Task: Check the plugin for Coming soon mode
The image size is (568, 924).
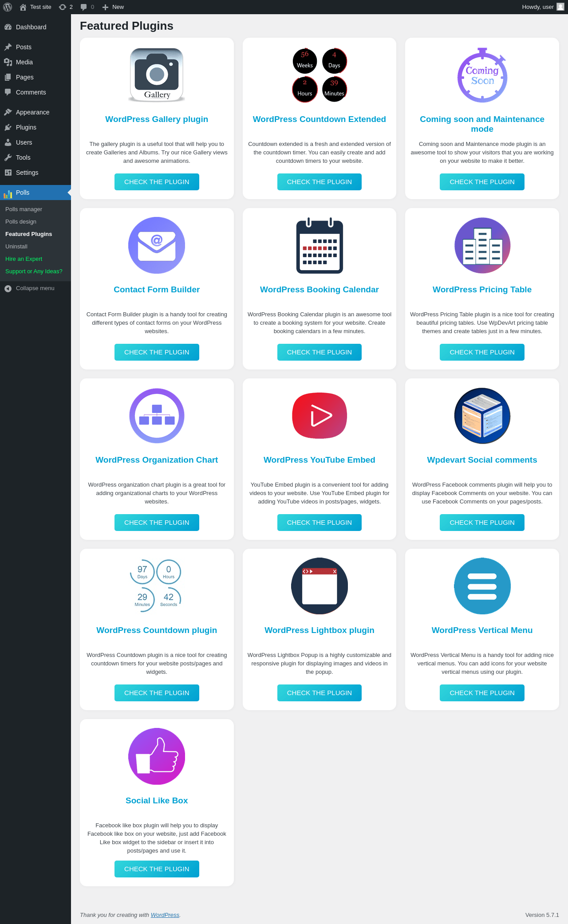Action: [x=482, y=182]
